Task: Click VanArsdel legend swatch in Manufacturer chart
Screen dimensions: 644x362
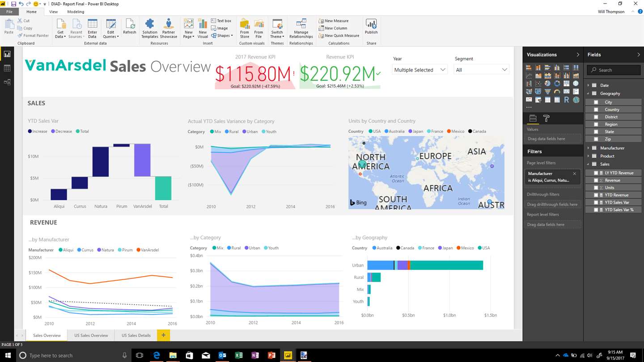Action: coord(139,250)
